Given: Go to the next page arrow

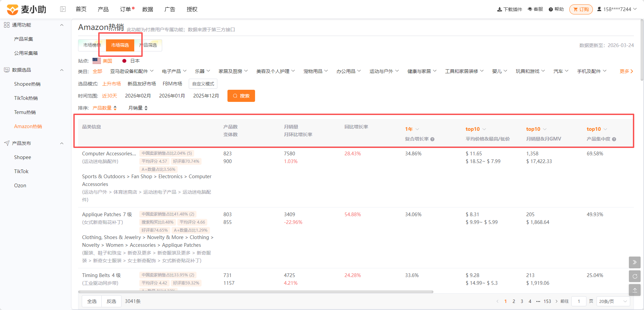Looking at the screenshot, I should coord(557,301).
